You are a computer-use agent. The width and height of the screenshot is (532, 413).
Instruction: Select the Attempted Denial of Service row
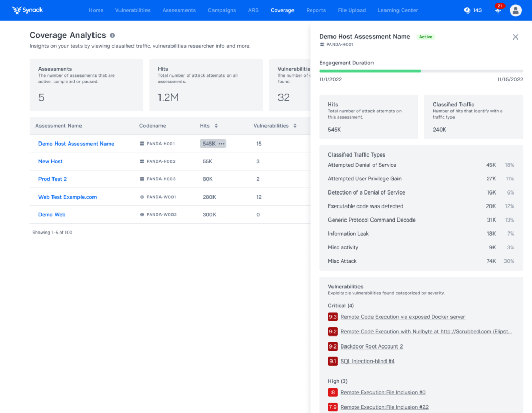pyautogui.click(x=421, y=165)
